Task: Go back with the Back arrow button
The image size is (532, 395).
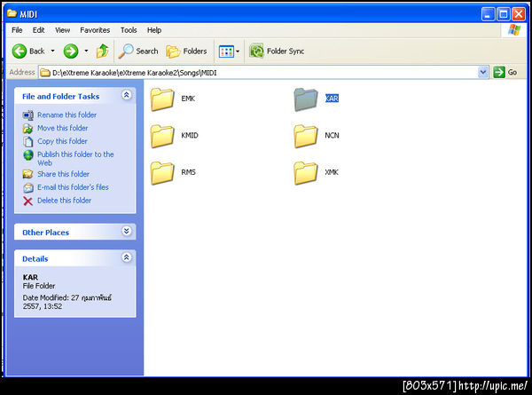Action: [x=27, y=51]
